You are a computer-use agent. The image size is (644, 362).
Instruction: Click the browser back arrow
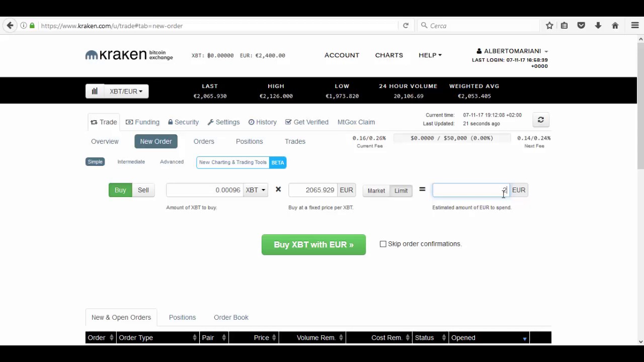10,26
